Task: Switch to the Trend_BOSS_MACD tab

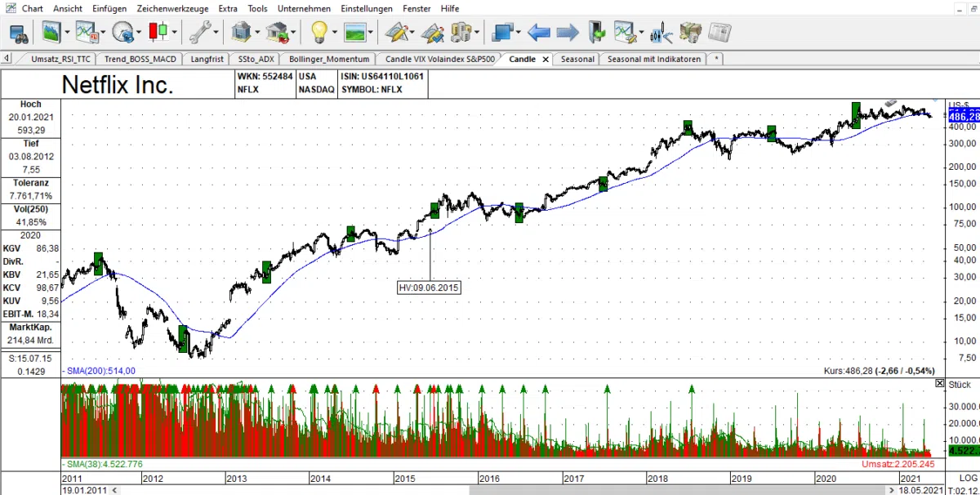Action: (x=140, y=59)
